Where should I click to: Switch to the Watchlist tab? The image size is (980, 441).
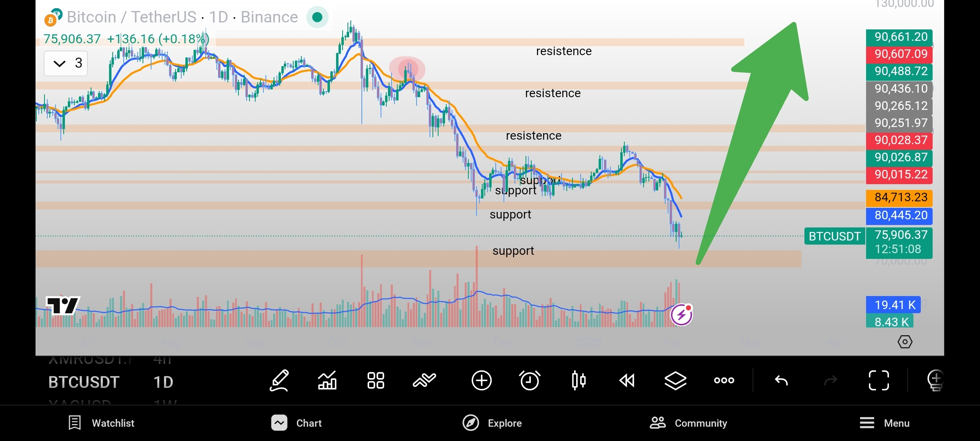pyautogui.click(x=102, y=423)
